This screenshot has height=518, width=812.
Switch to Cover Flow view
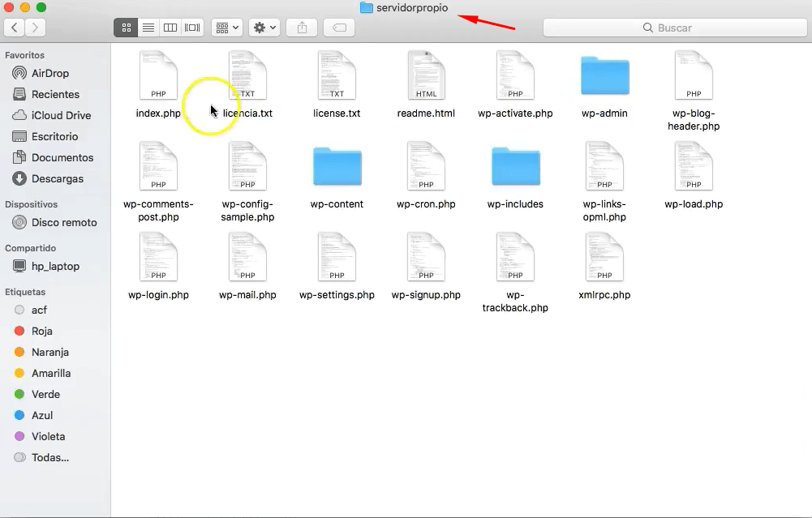tap(192, 28)
